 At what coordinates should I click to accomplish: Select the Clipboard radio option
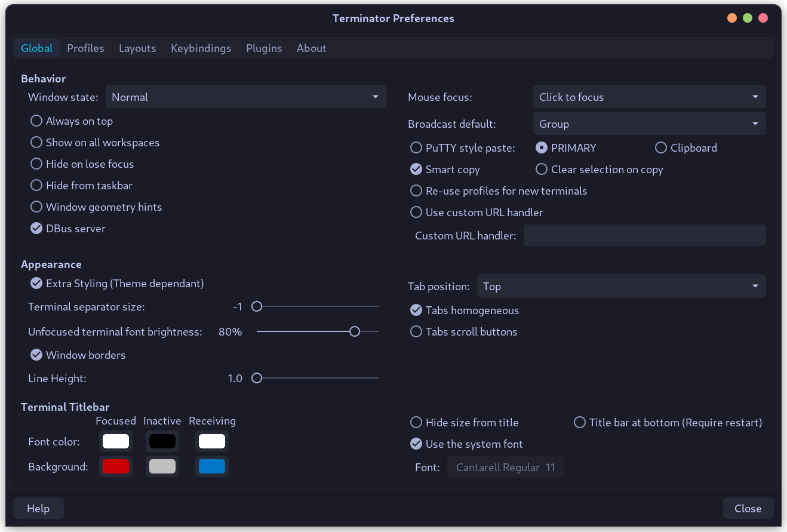coord(661,148)
